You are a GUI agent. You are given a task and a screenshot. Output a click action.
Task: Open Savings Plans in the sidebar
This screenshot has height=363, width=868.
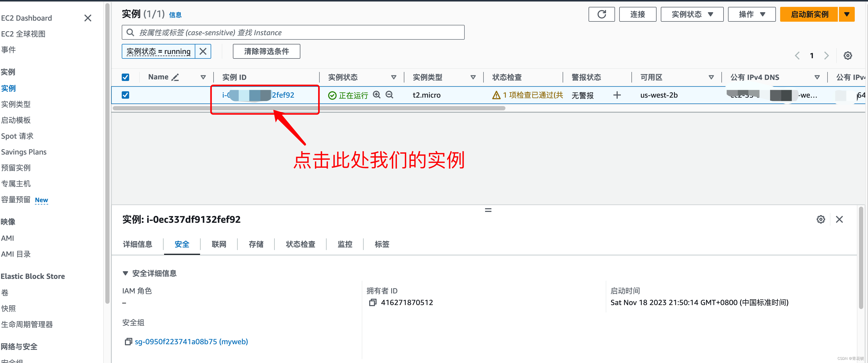click(24, 152)
